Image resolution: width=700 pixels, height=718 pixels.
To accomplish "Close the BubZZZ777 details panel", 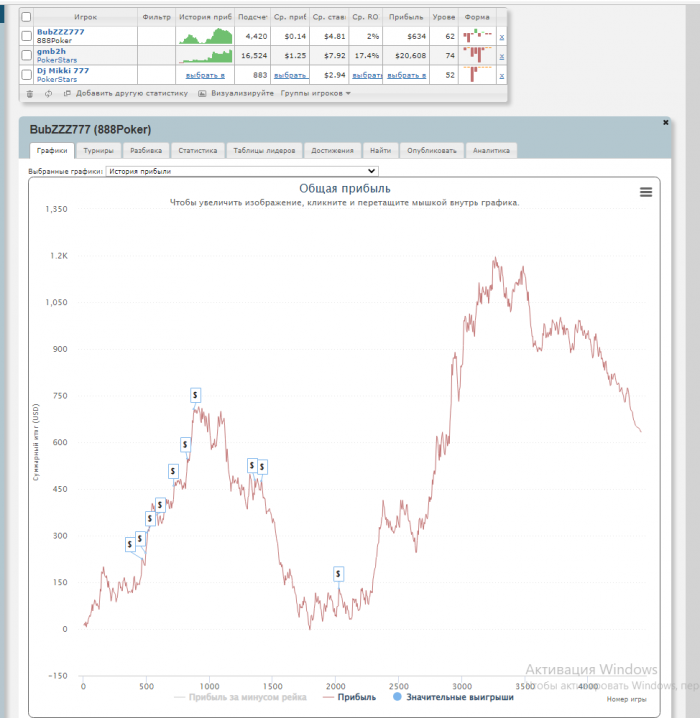I will (666, 122).
